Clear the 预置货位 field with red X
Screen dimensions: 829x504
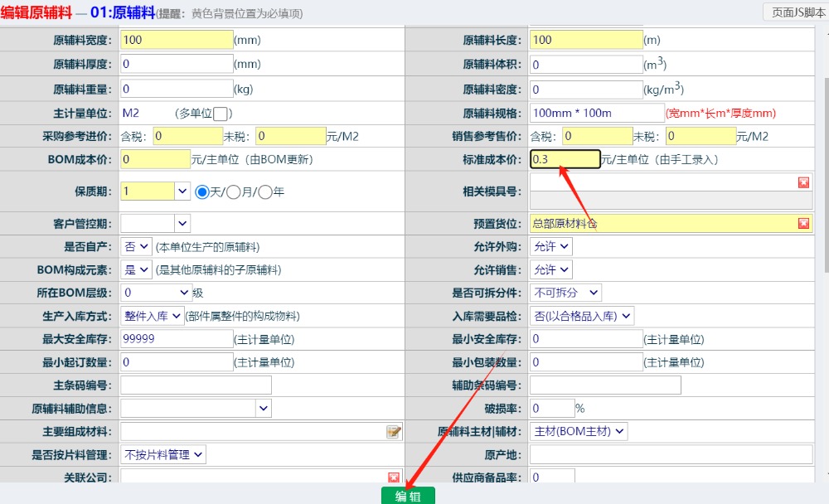[803, 224]
